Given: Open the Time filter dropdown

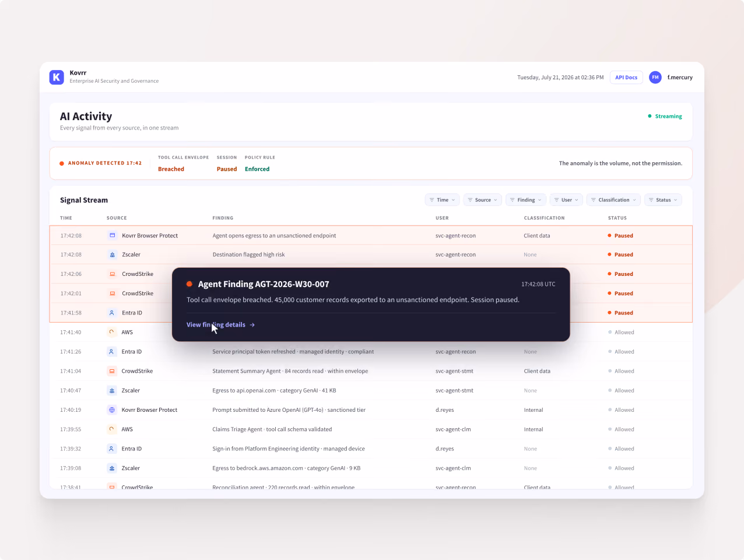Looking at the screenshot, I should click(x=443, y=200).
